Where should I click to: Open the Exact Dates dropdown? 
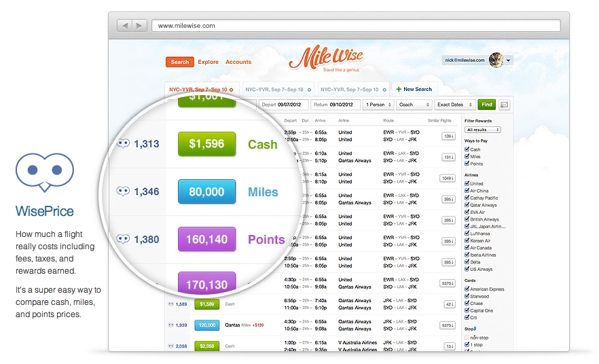(454, 105)
